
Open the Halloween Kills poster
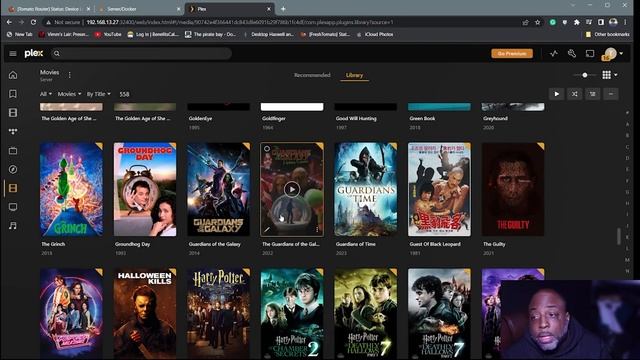tap(145, 313)
